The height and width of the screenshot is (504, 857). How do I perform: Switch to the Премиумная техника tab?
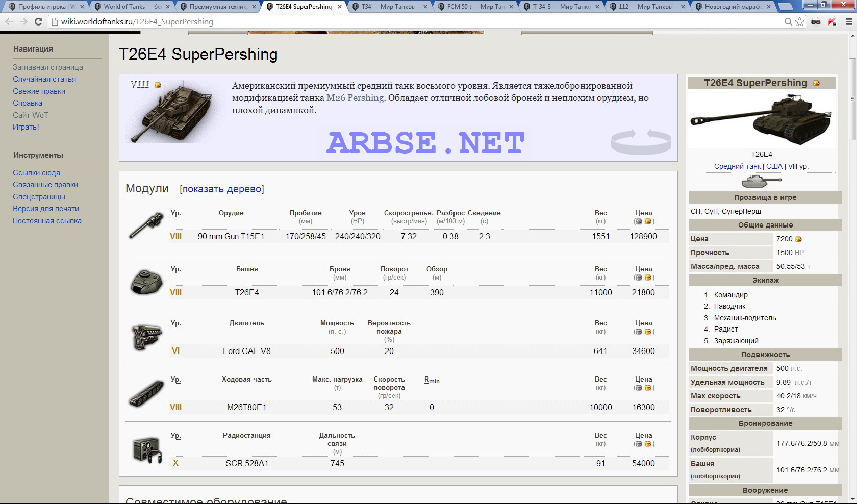pos(218,7)
